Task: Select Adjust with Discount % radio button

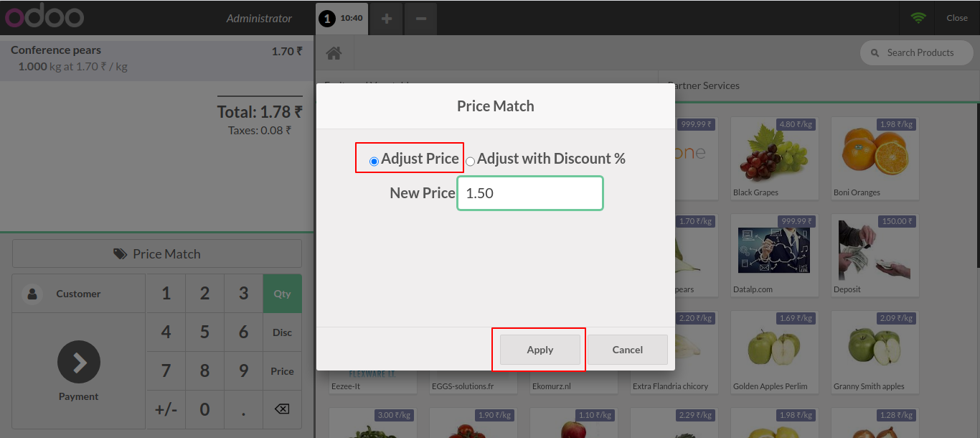Action: click(x=471, y=162)
